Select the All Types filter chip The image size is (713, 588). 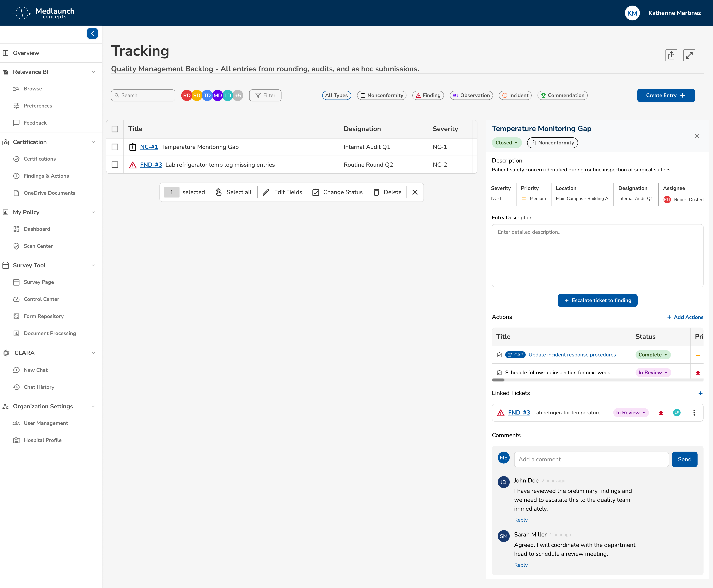[336, 96]
